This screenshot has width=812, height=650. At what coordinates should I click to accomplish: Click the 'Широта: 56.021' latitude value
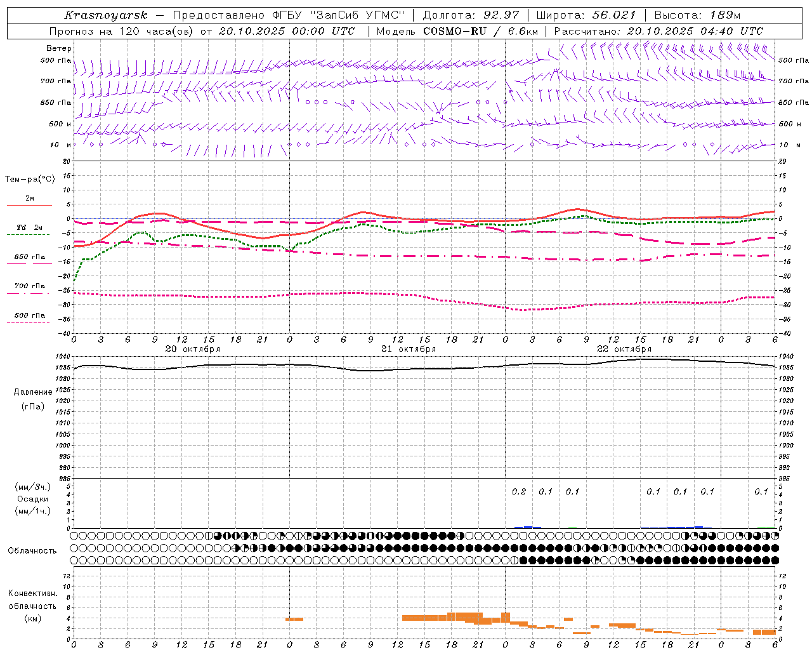click(x=586, y=15)
